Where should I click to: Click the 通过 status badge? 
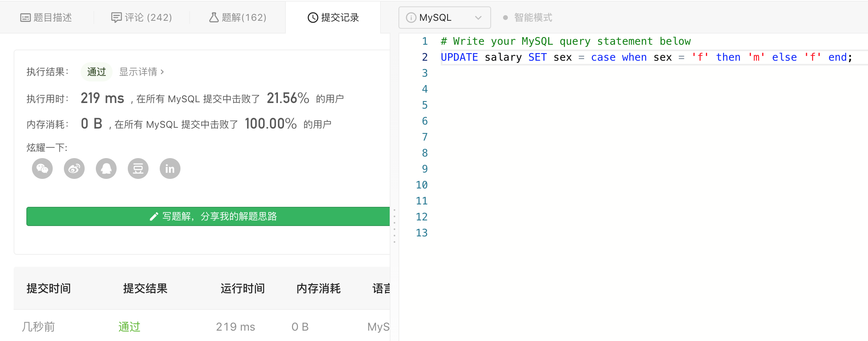coord(97,72)
